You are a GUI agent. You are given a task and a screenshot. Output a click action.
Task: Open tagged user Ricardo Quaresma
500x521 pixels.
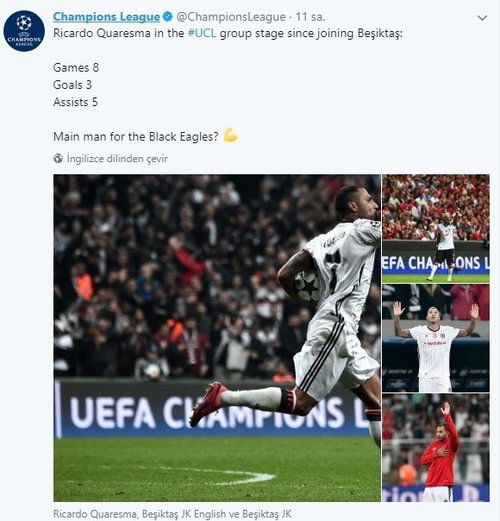coord(95,514)
